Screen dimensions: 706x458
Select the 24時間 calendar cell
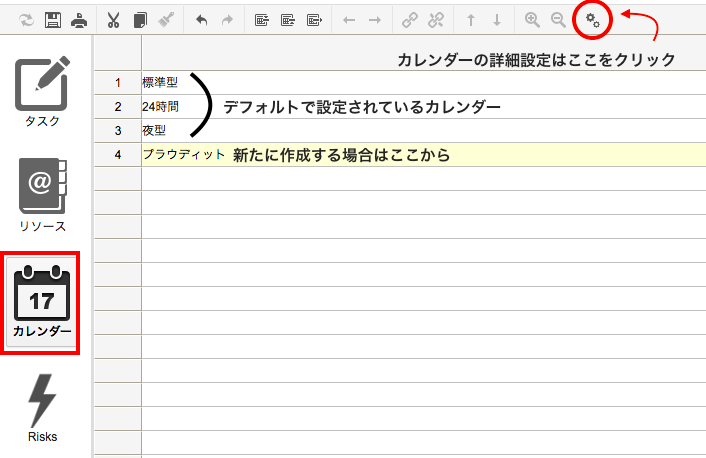point(423,107)
